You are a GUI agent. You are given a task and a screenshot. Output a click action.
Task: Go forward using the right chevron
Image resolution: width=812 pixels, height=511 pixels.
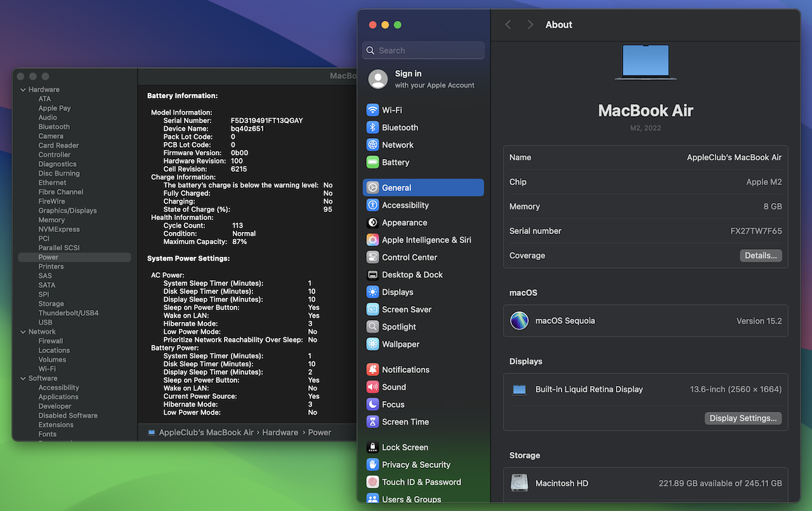click(530, 25)
